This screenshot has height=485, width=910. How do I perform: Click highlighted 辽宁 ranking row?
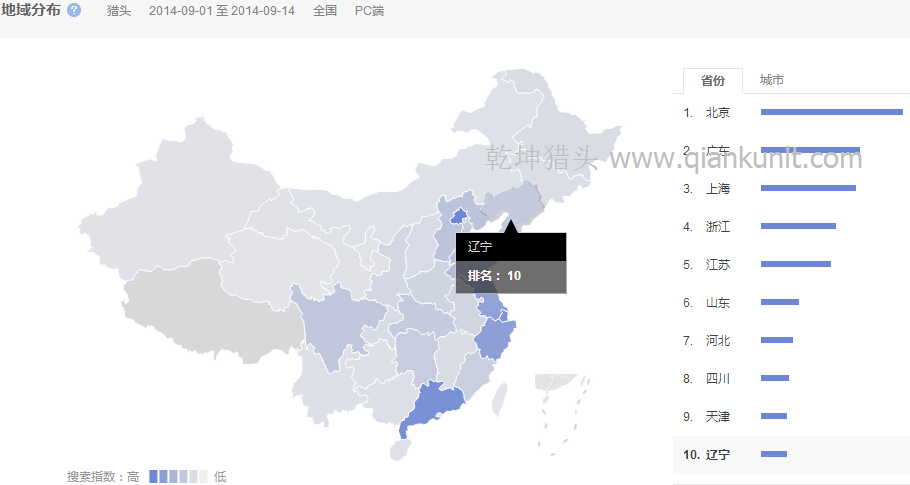(x=717, y=455)
